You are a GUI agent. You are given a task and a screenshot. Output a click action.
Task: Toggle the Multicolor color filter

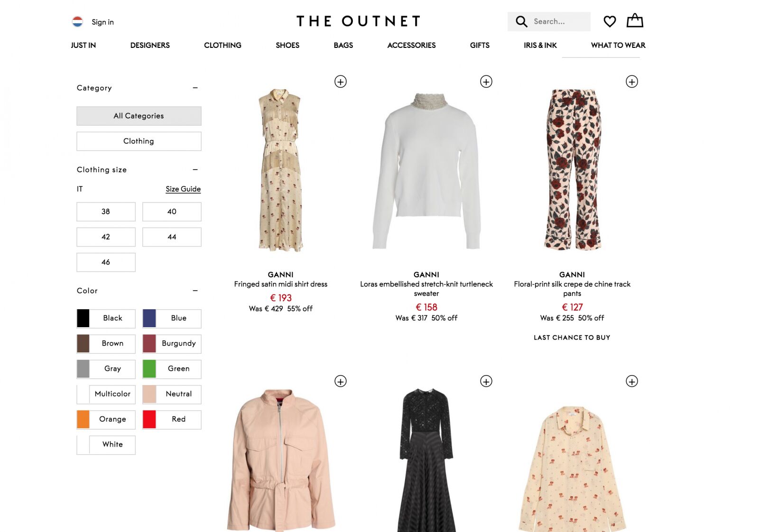pos(106,394)
